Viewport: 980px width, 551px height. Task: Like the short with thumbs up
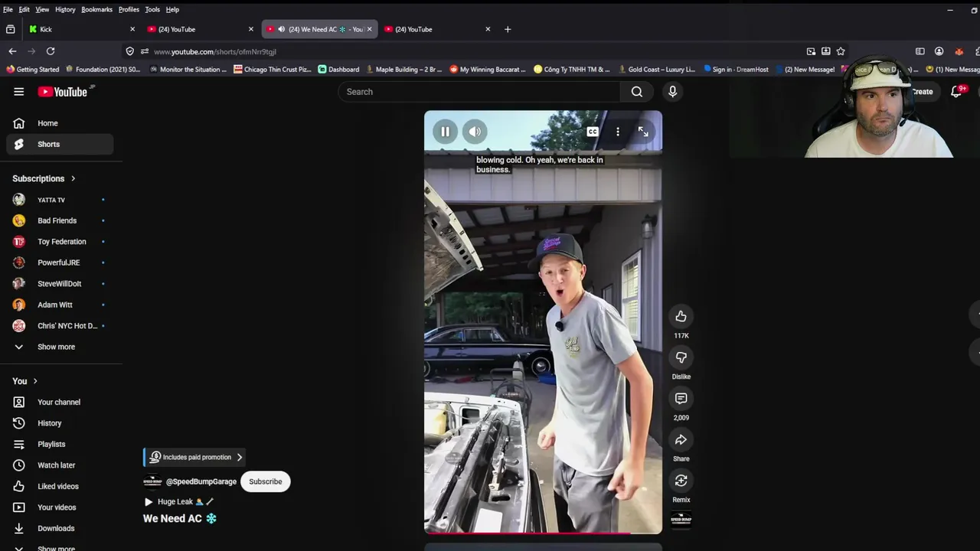click(681, 316)
